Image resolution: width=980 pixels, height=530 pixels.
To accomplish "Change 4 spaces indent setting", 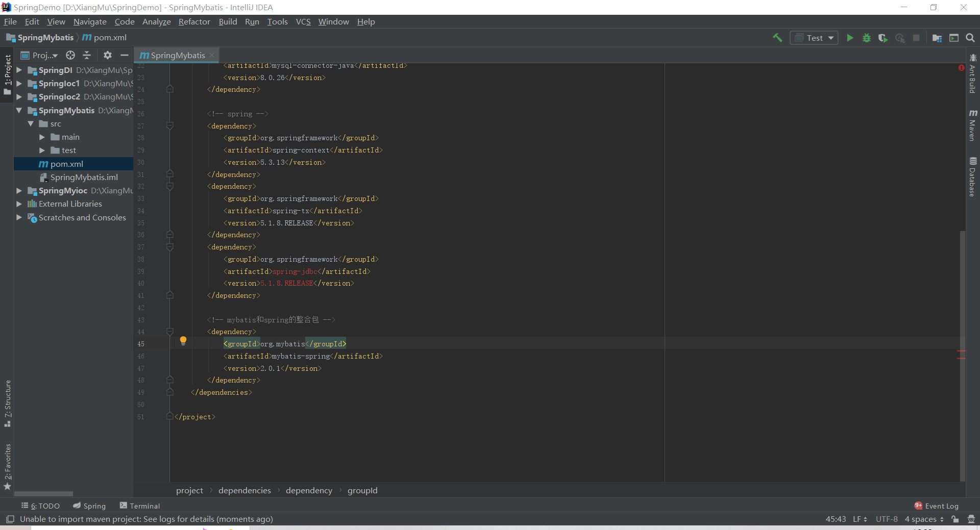I will [x=924, y=519].
